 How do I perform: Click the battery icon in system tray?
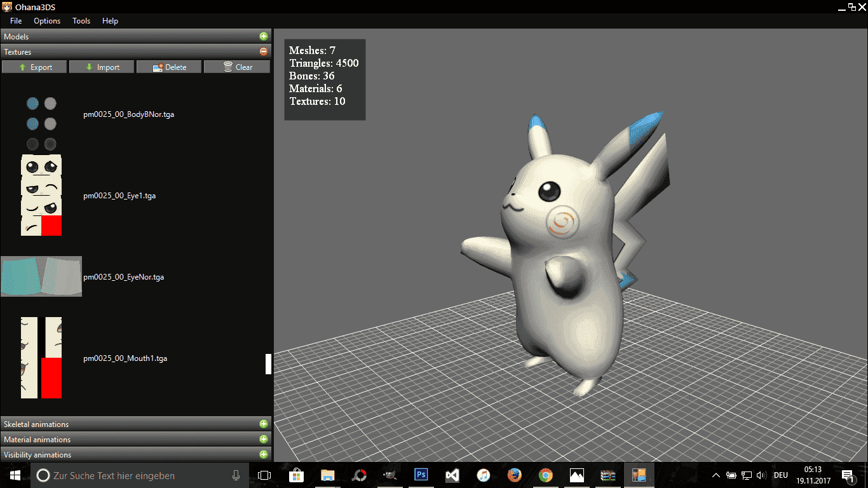pos(731,475)
